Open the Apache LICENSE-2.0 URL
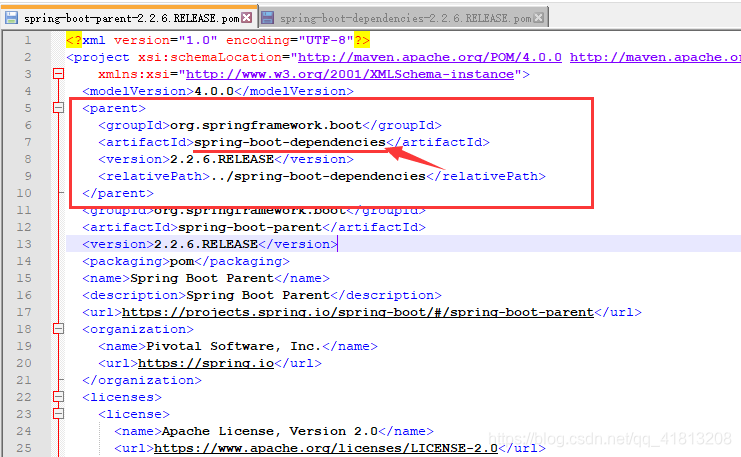 tap(326, 448)
